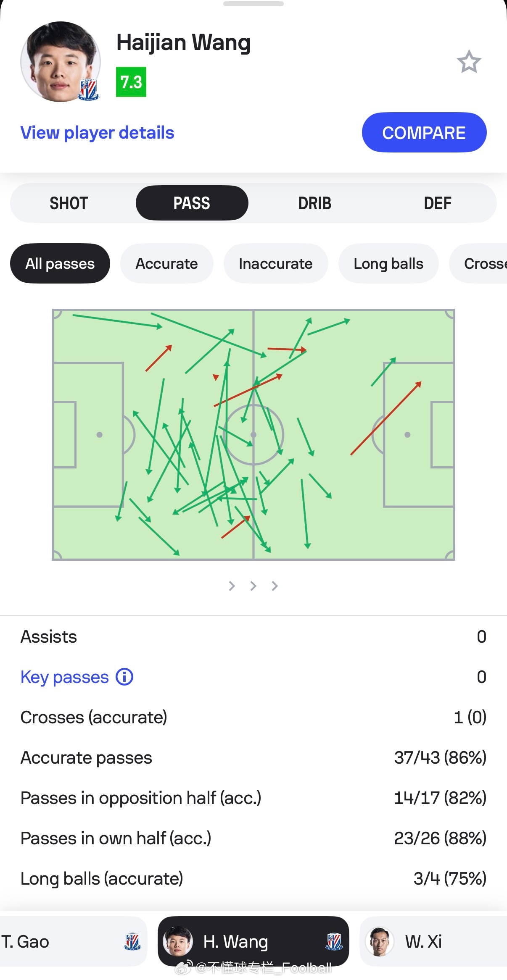Show only Long balls

click(x=388, y=264)
